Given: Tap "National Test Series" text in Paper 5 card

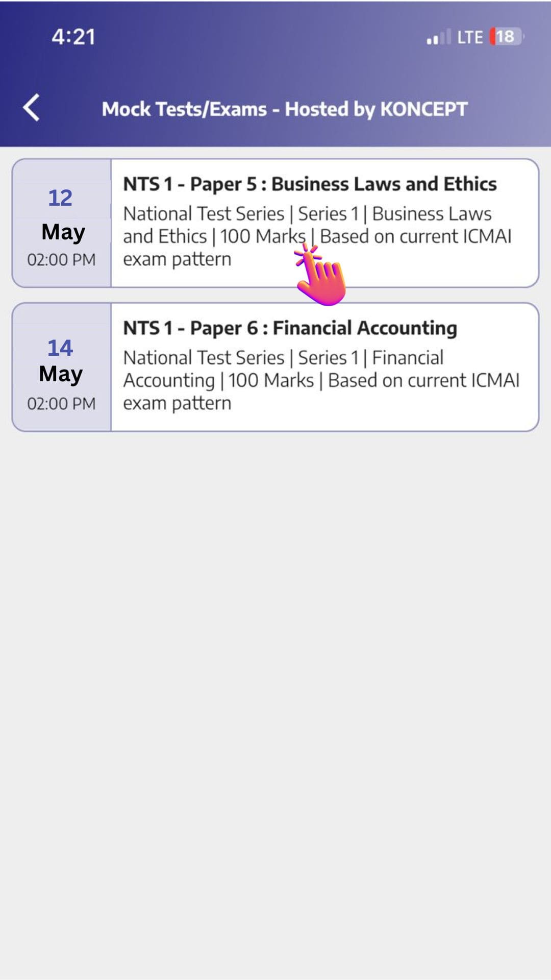Looking at the screenshot, I should [x=204, y=214].
